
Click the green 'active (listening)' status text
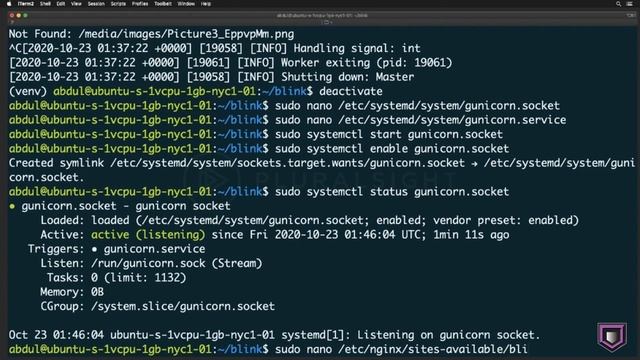(148, 234)
